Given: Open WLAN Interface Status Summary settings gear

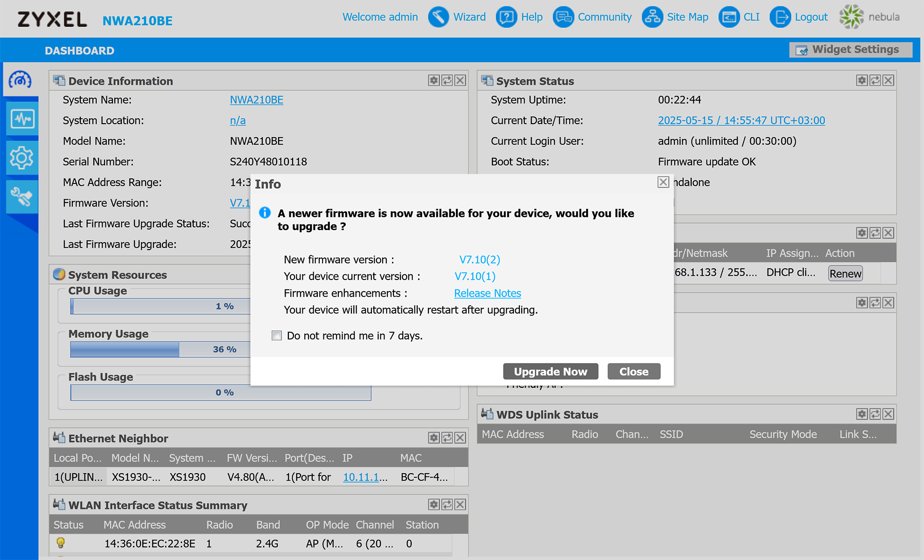Looking at the screenshot, I should [434, 504].
